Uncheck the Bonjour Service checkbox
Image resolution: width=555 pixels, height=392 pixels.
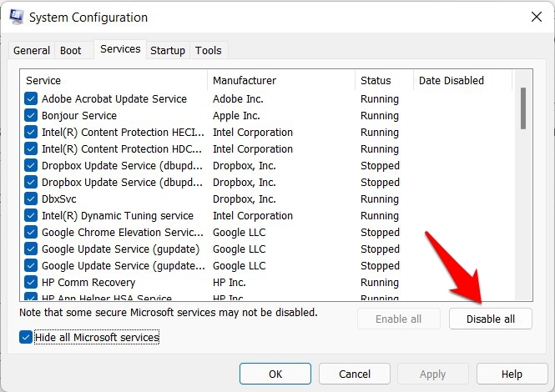pos(31,116)
